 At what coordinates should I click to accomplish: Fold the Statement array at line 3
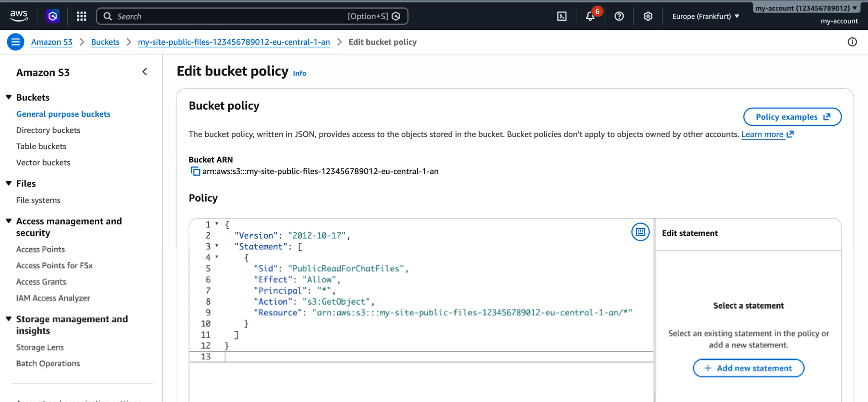click(x=217, y=246)
